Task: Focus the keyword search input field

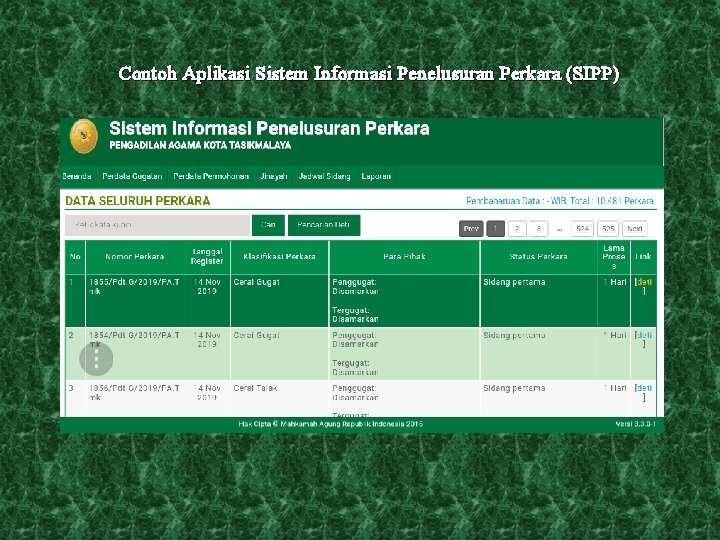Action: [158, 225]
